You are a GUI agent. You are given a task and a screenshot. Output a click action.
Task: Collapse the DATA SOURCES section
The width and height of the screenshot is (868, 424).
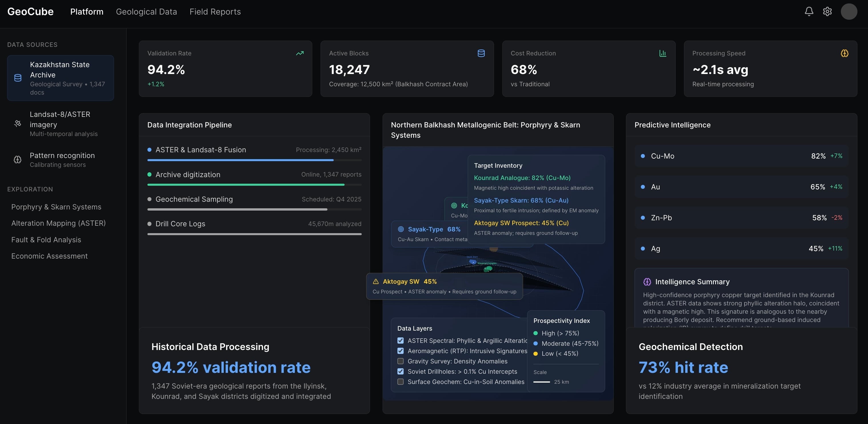pos(32,44)
